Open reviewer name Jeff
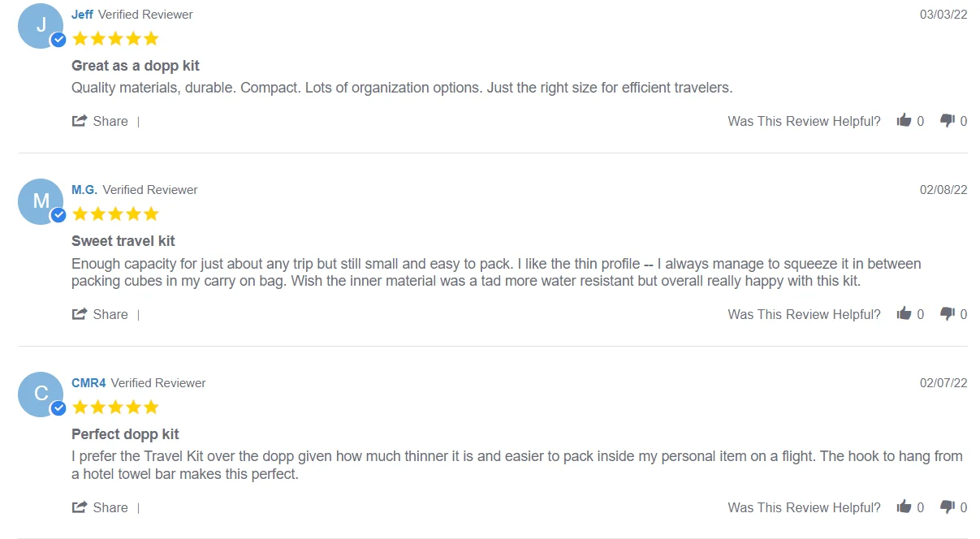This screenshot has width=980, height=539. click(82, 15)
